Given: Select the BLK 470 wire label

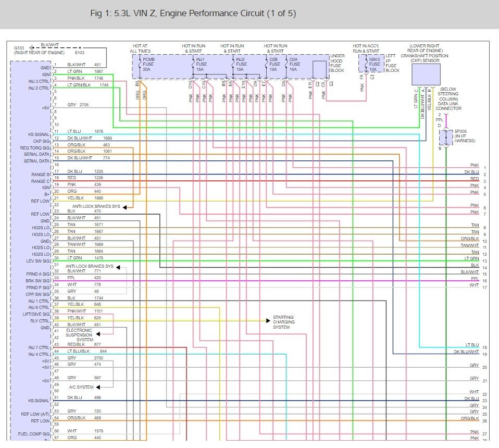Looking at the screenshot, I should 84,211.
